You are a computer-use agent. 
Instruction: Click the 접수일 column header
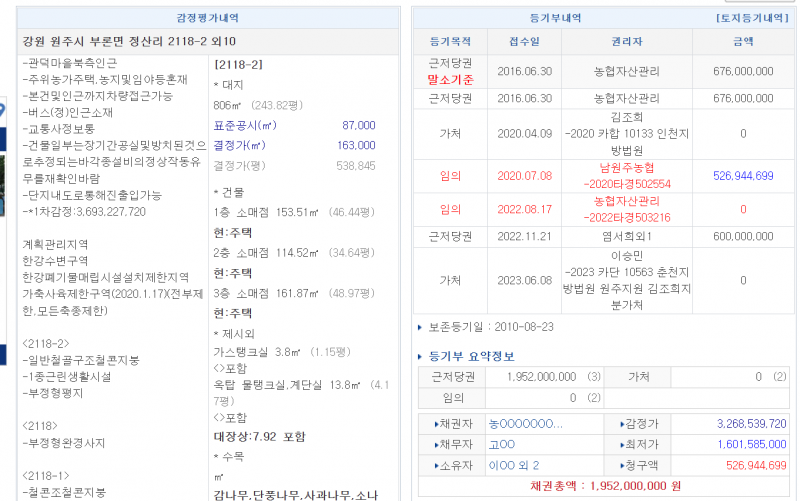pyautogui.click(x=523, y=42)
